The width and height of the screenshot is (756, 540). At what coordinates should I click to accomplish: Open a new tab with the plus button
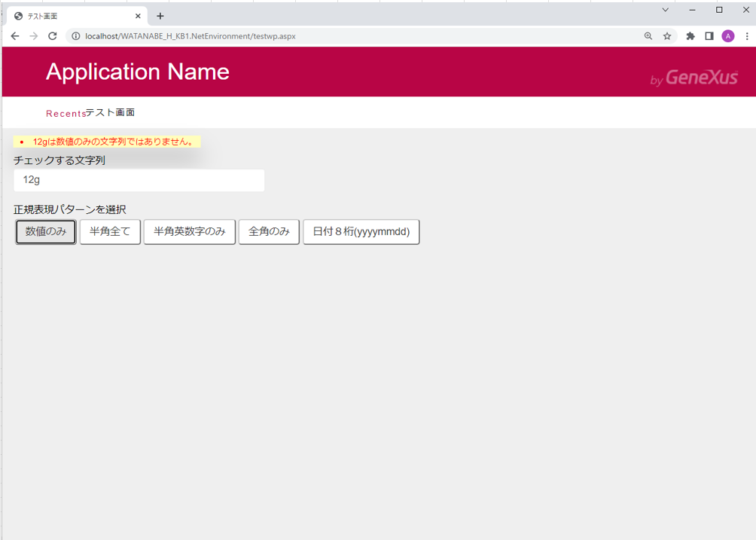(x=160, y=16)
